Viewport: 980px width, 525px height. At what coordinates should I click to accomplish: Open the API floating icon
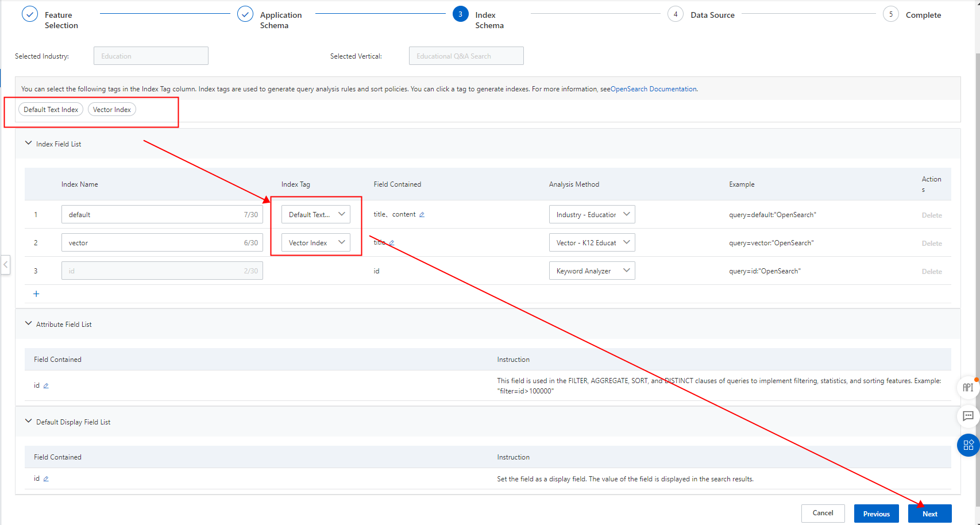point(968,388)
